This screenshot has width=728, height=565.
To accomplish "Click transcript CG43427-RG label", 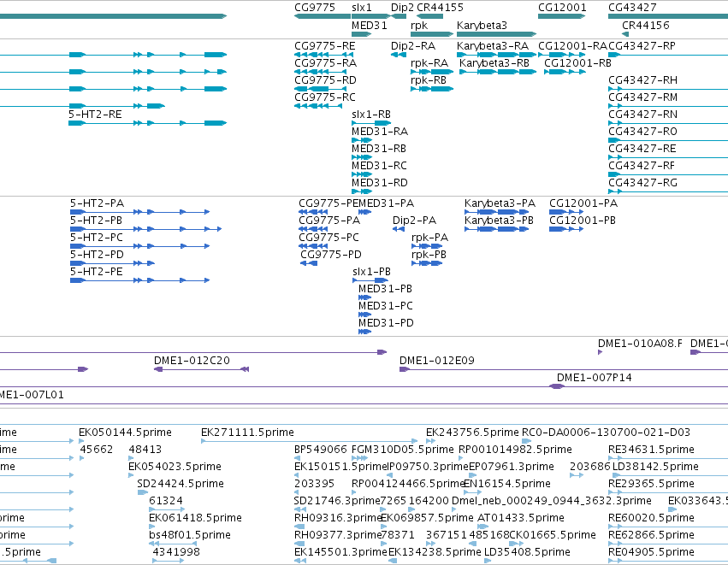I will [x=642, y=183].
